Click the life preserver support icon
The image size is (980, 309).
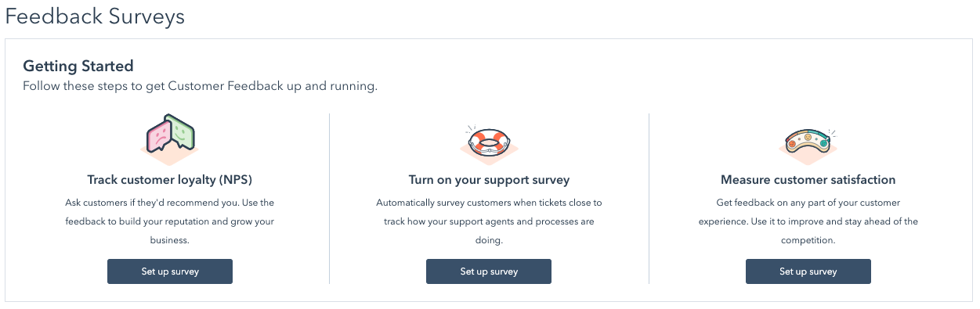489,142
